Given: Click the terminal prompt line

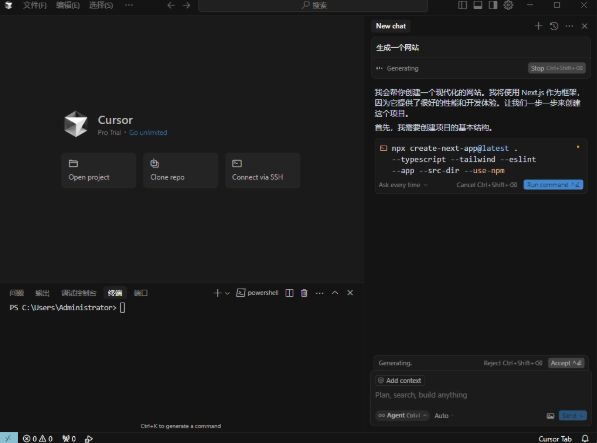Looking at the screenshot, I should coord(67,307).
